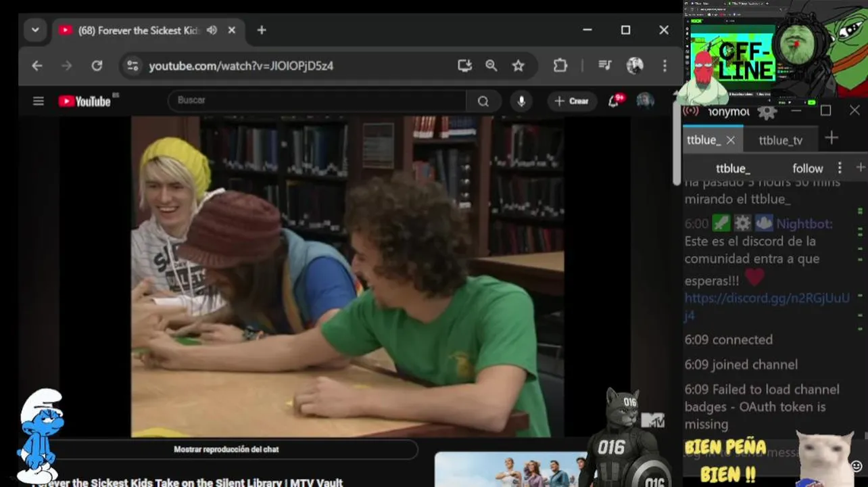Screen dimensions: 868x487
Task: Open the Chrome profile avatar
Action: (x=635, y=66)
